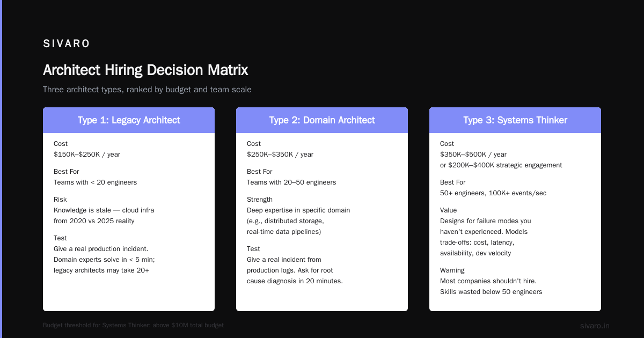
Task: Click the $250K–$350K / year cost
Action: [x=280, y=155]
